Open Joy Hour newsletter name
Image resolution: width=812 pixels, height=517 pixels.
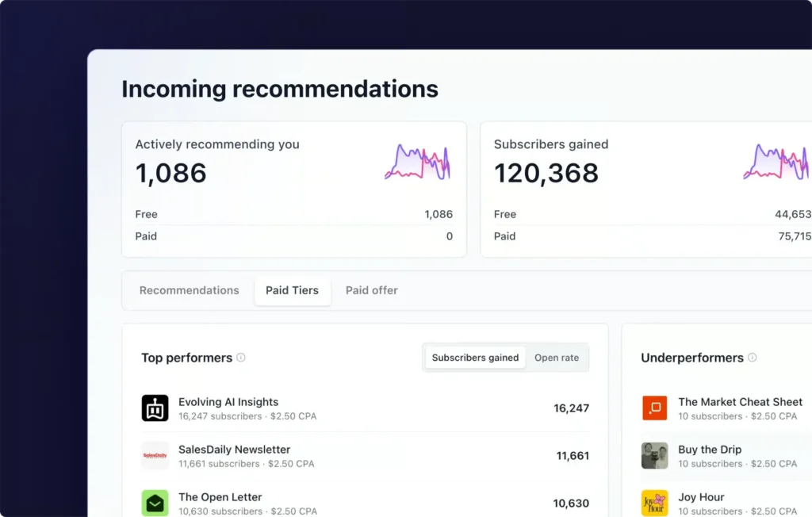tap(701, 497)
